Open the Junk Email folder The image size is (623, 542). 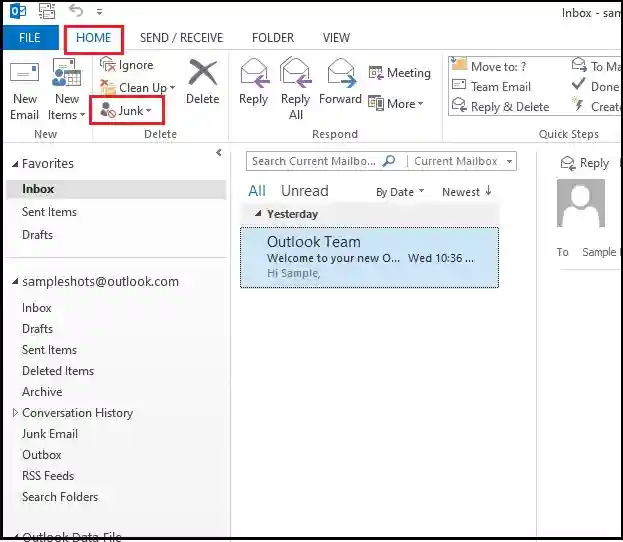point(50,434)
